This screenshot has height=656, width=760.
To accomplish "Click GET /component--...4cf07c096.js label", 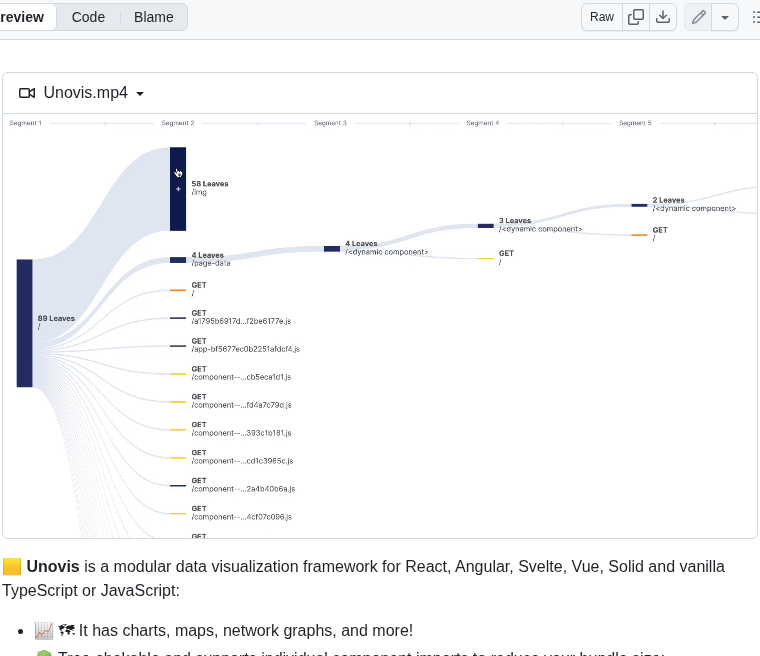I will pos(242,513).
